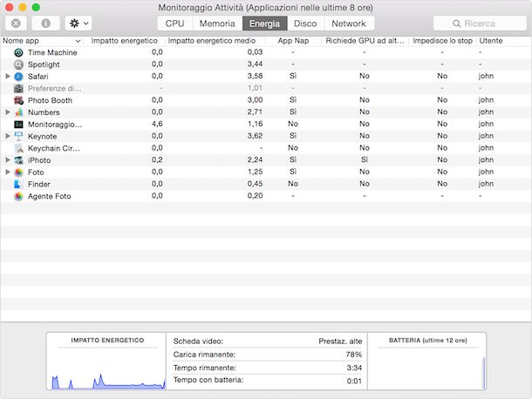The width and height of the screenshot is (532, 399).
Task: Open the gear actions dropdown menu
Action: coord(78,24)
